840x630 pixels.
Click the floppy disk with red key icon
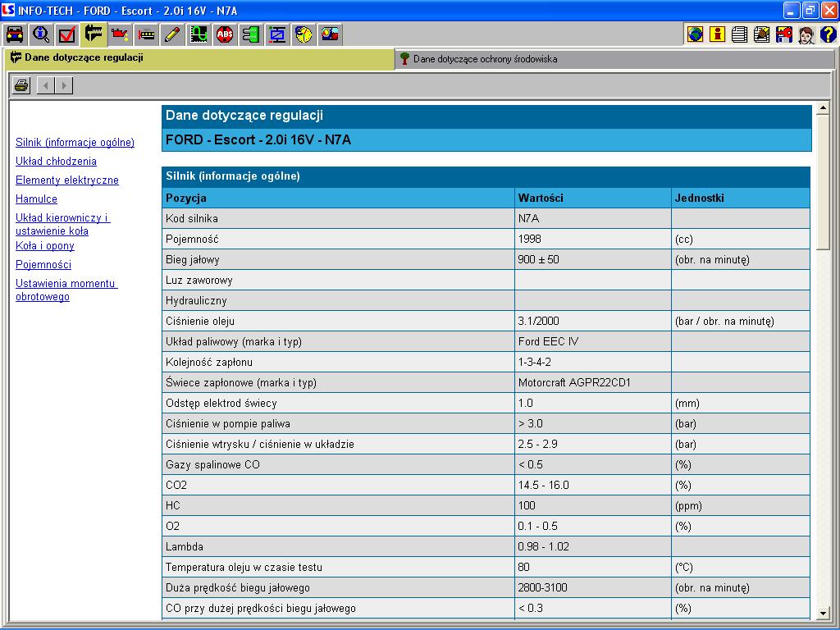tap(783, 34)
